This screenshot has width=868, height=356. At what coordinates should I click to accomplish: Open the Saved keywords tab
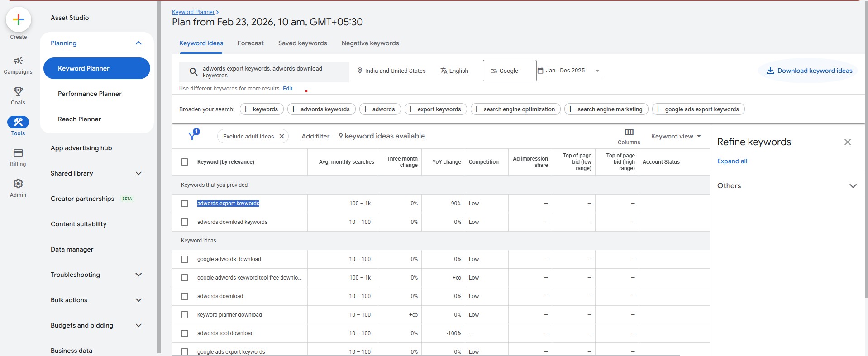coord(303,43)
